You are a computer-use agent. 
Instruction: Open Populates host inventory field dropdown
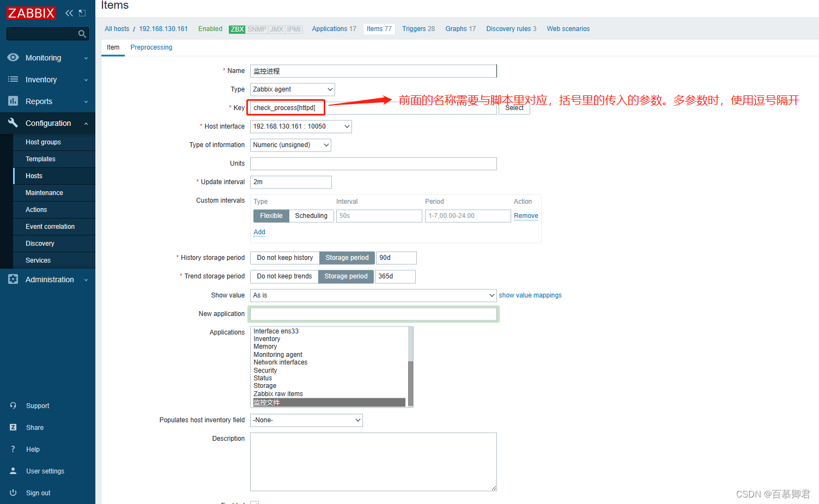click(x=306, y=420)
